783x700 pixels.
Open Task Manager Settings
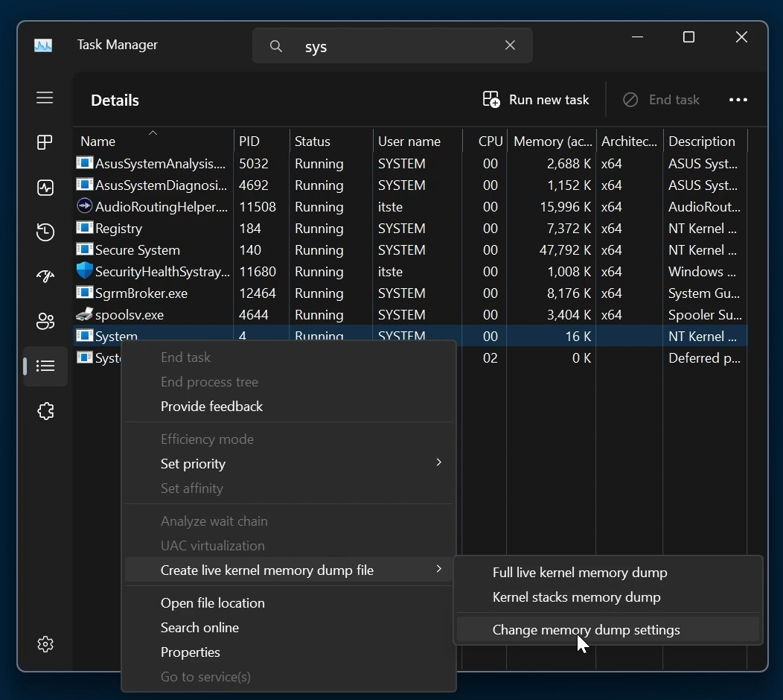click(45, 643)
